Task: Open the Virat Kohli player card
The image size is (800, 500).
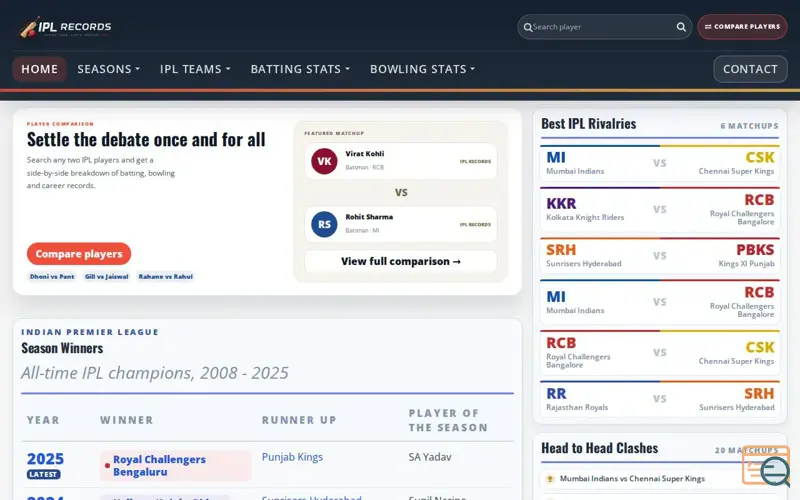Action: pyautogui.click(x=401, y=161)
